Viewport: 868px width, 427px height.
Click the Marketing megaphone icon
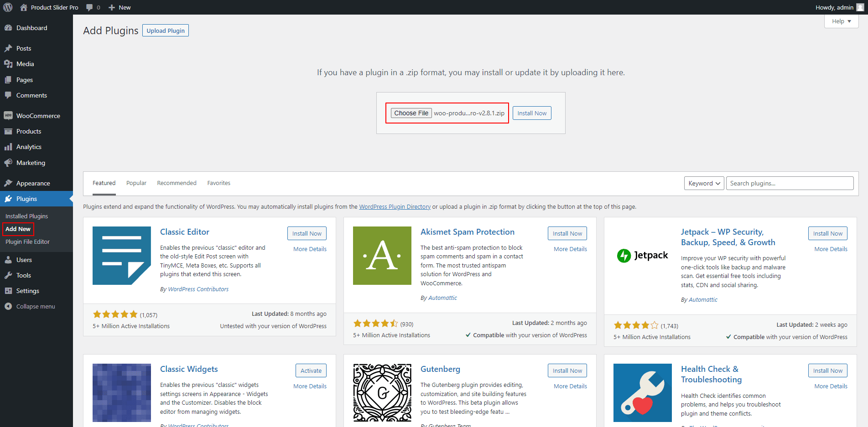point(8,163)
